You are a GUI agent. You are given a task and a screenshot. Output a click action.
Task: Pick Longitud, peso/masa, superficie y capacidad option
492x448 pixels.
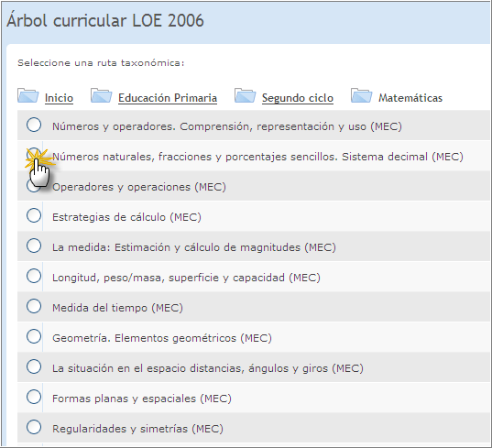[x=34, y=276]
